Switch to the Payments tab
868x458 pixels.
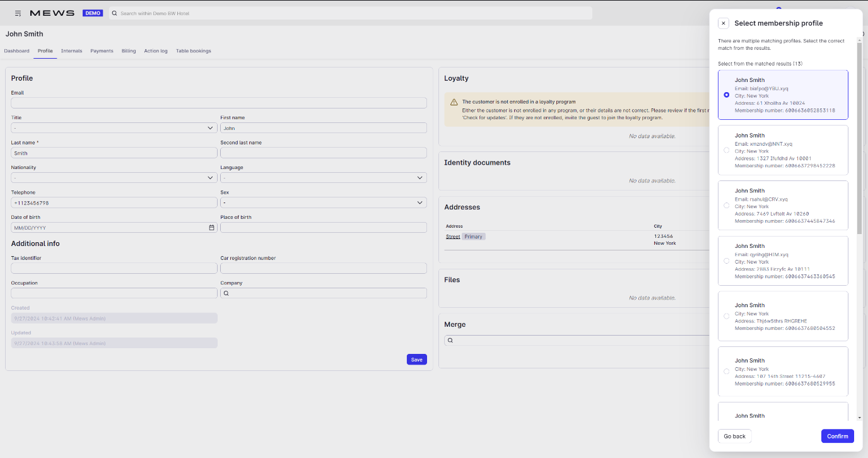point(102,50)
